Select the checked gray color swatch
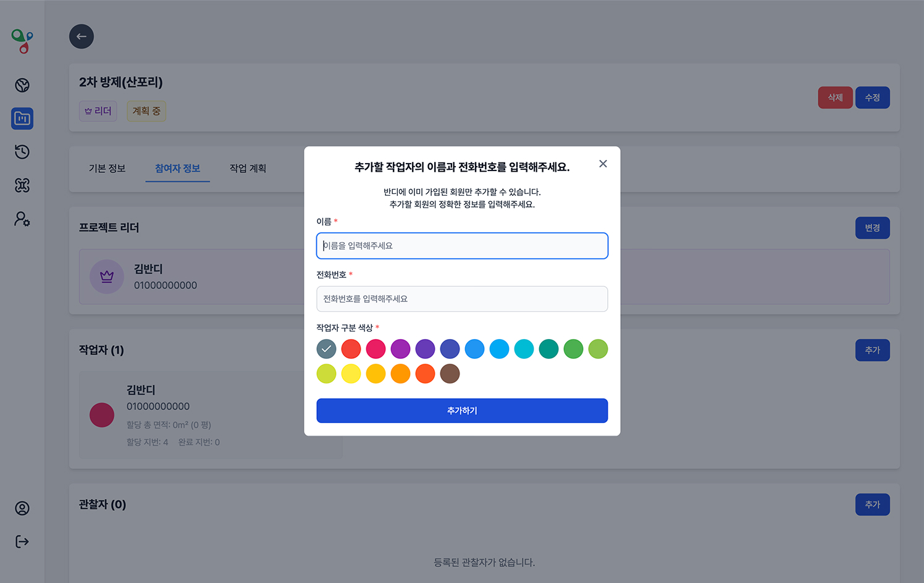The width and height of the screenshot is (924, 583). click(326, 349)
